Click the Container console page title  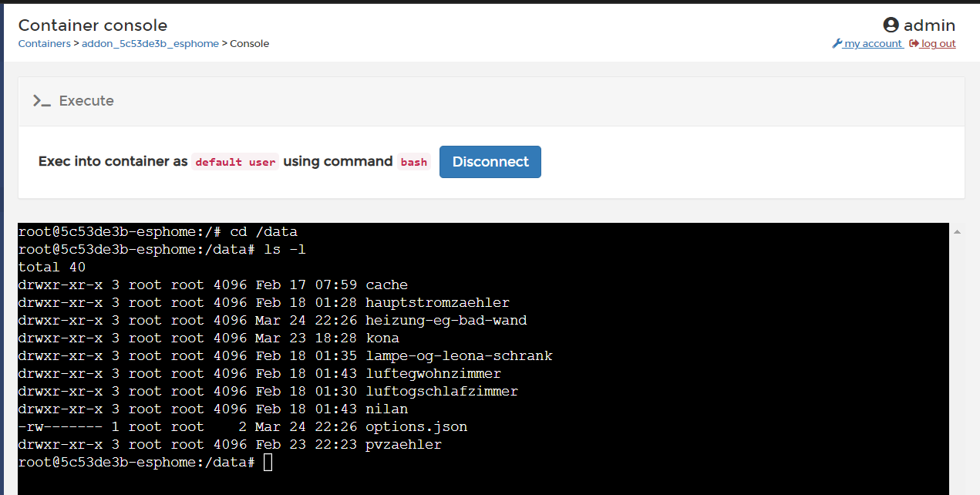pyautogui.click(x=92, y=25)
